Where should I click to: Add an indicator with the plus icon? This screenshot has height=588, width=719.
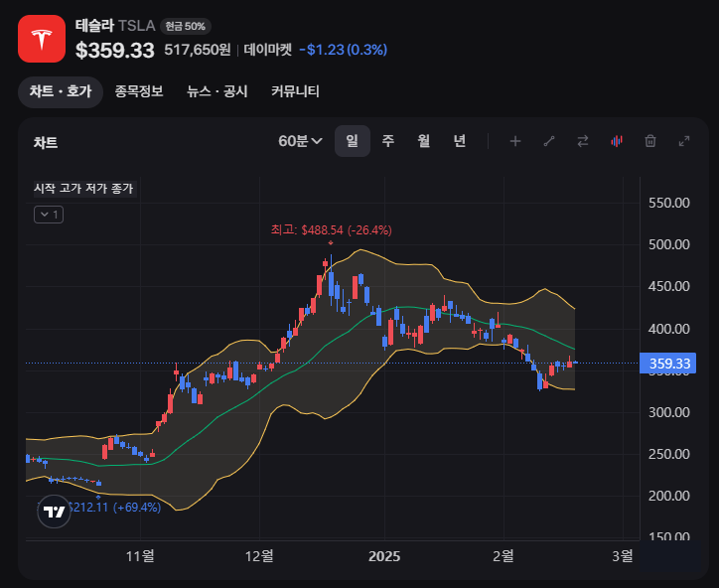tap(515, 141)
